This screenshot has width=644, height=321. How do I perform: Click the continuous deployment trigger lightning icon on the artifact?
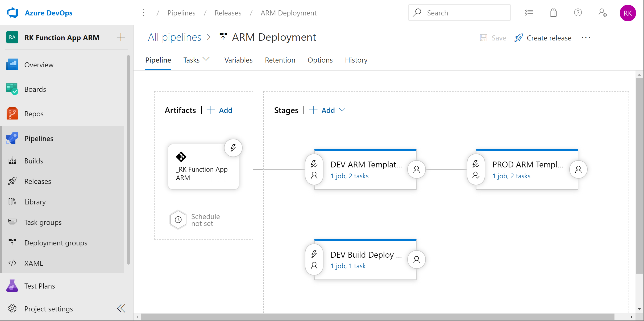233,148
